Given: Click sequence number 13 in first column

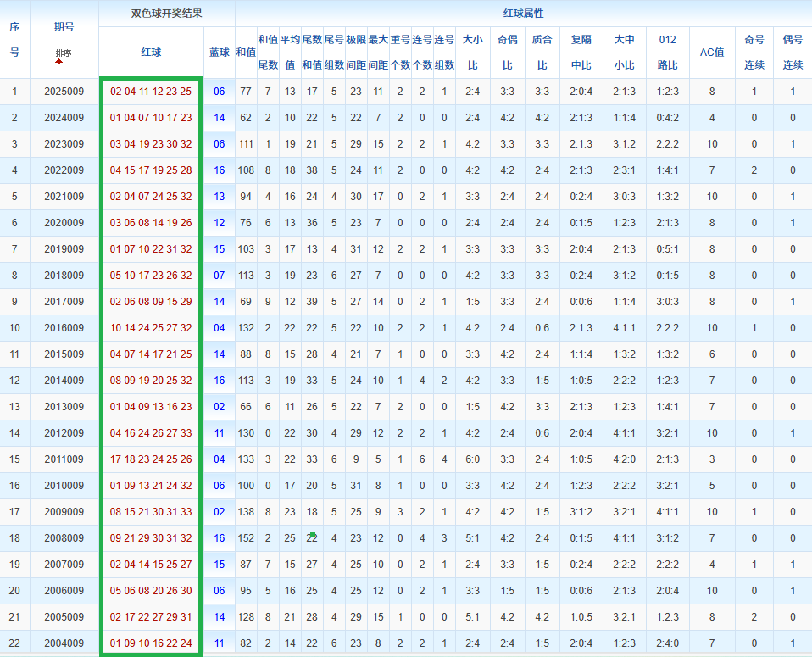Looking at the screenshot, I should tap(14, 407).
